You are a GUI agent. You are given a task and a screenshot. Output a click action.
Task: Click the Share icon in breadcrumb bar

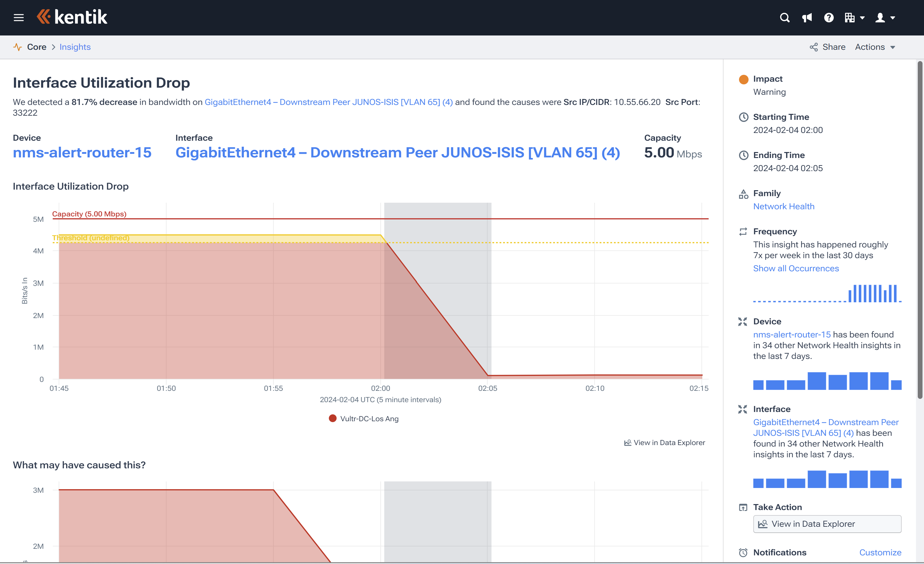tap(813, 47)
